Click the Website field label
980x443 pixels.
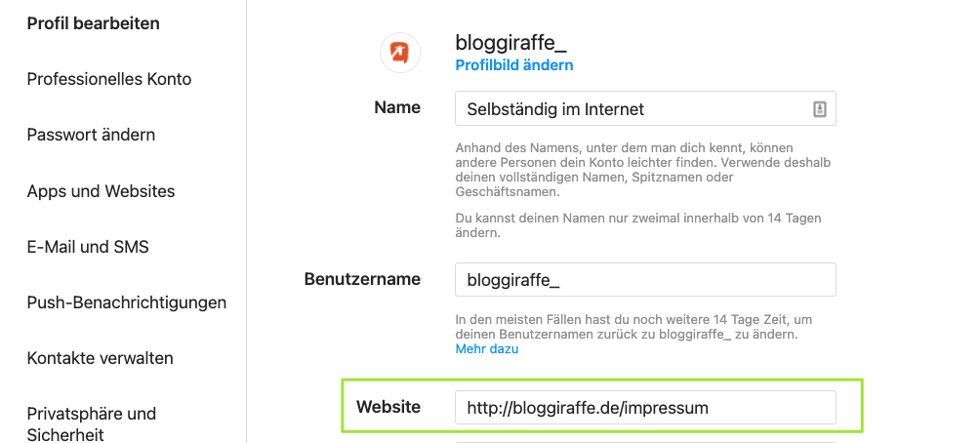[x=388, y=407]
